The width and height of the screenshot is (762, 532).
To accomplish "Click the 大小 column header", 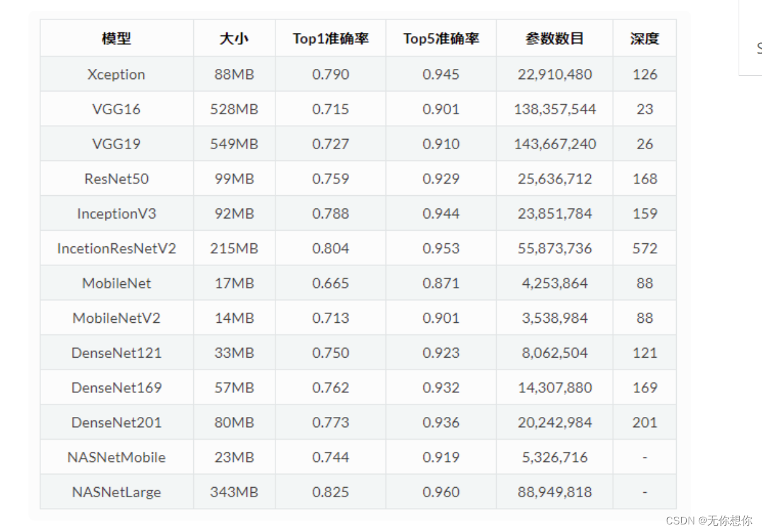I will 234,39.
